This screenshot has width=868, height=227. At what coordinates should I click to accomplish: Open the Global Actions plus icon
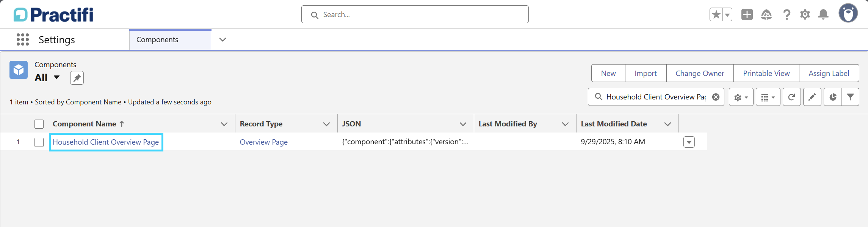(747, 15)
